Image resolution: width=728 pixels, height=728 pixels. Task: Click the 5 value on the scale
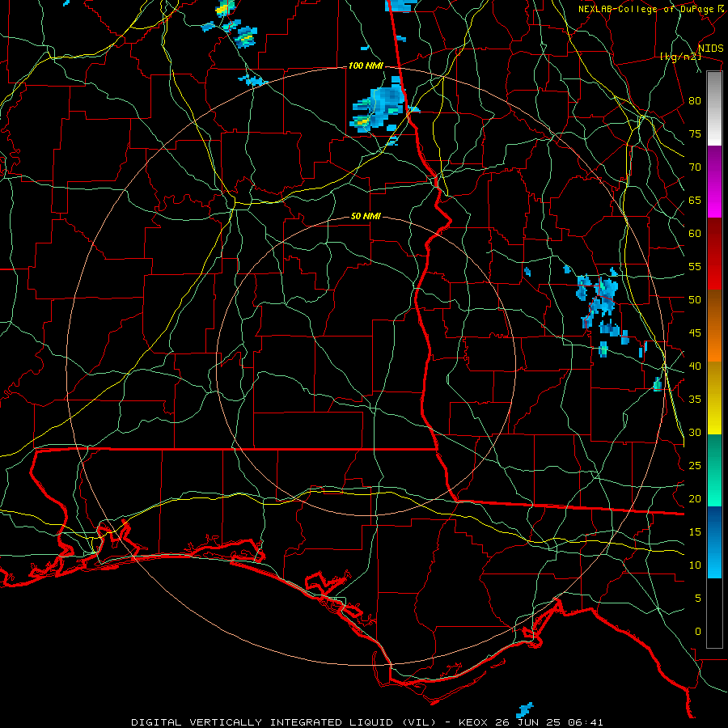coord(698,599)
